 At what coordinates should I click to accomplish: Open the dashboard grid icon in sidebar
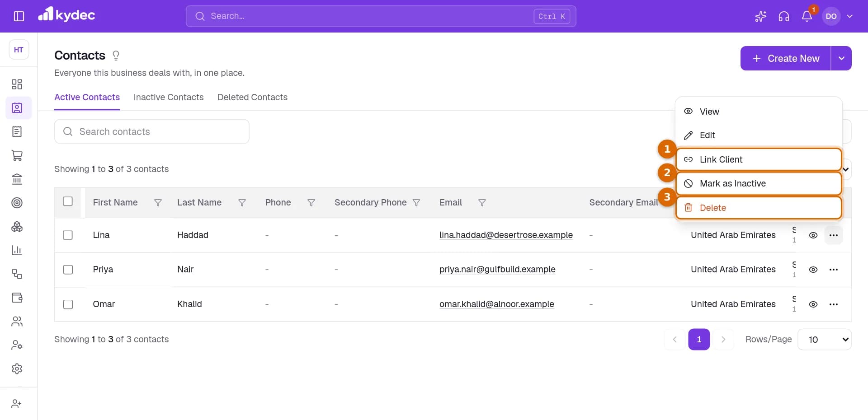17,84
